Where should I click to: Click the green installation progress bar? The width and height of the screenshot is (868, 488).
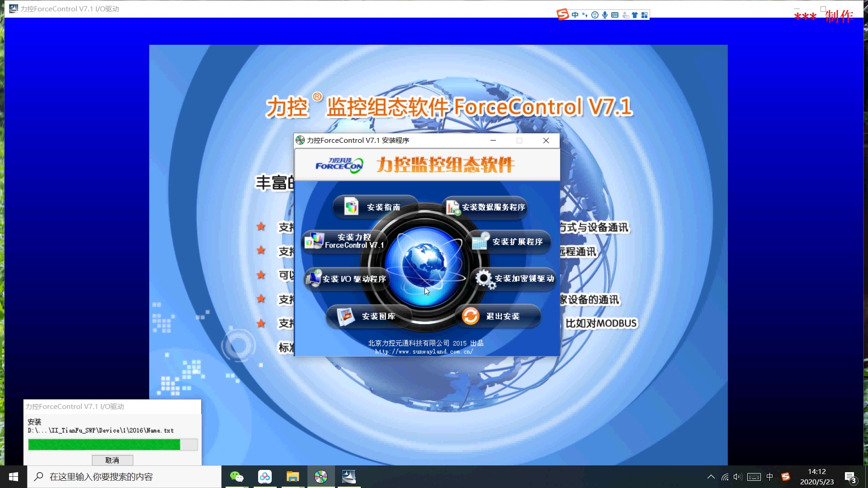[104, 445]
